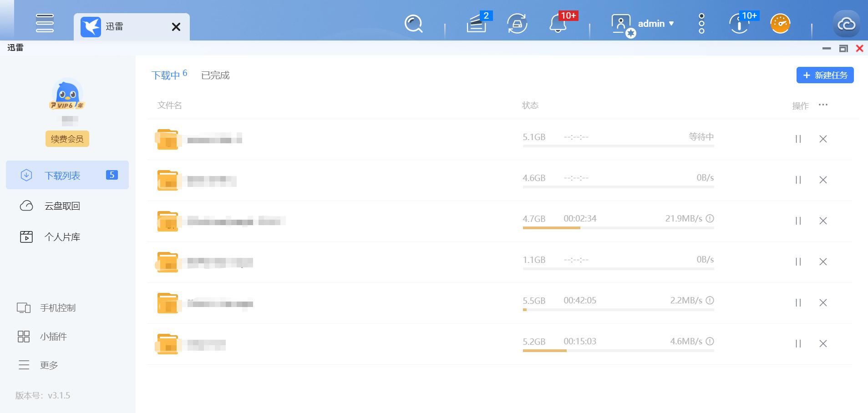
Task: Open background tasks icon with badge 2
Action: coord(477,23)
